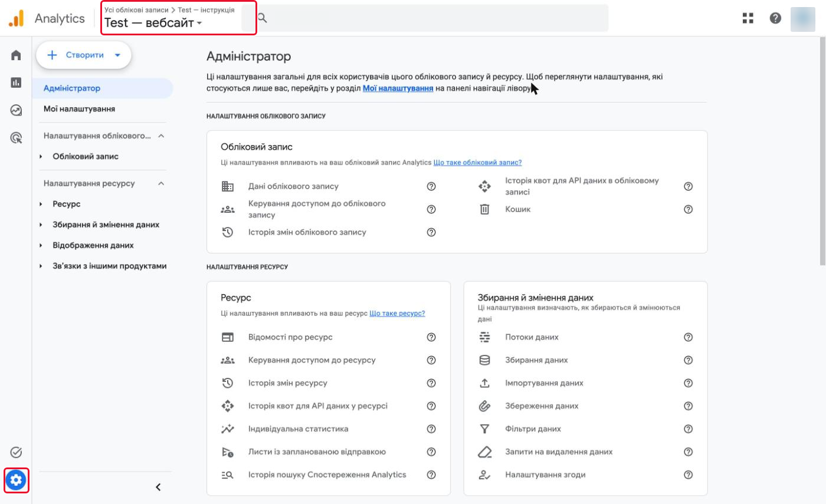This screenshot has height=504, width=826.
Task: Open the Explore icon in left rail
Action: (x=16, y=110)
